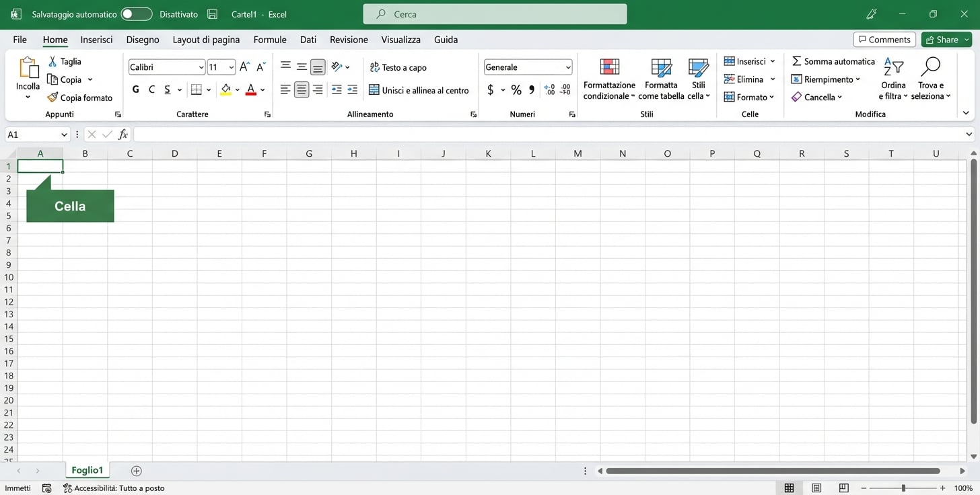Open Trova e seleziona menu
Viewport: 980px width, 495px height.
pyautogui.click(x=931, y=79)
